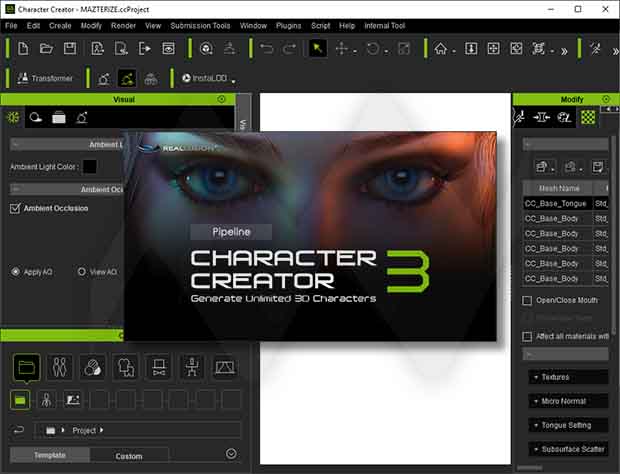Select the Scale tool icon
The width and height of the screenshot is (620, 474).
[x=404, y=49]
